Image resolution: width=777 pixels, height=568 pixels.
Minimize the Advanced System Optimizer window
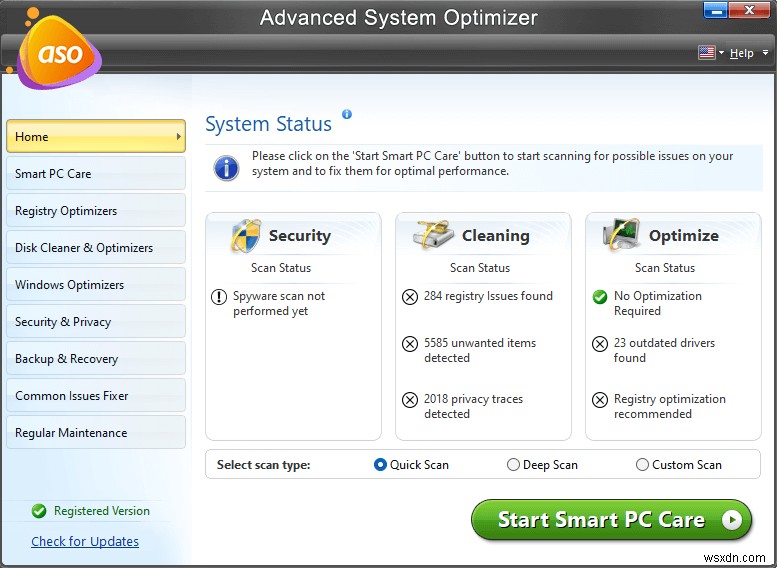click(716, 10)
